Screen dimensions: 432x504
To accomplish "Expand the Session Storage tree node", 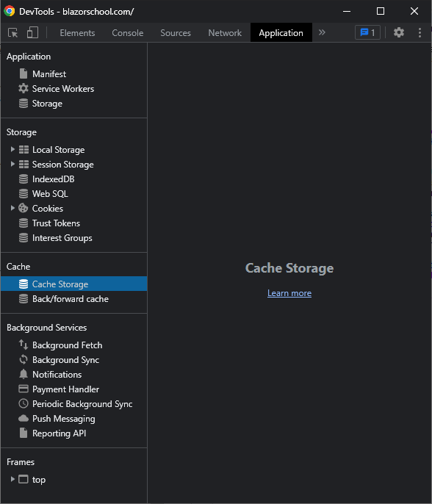I will pos(12,164).
